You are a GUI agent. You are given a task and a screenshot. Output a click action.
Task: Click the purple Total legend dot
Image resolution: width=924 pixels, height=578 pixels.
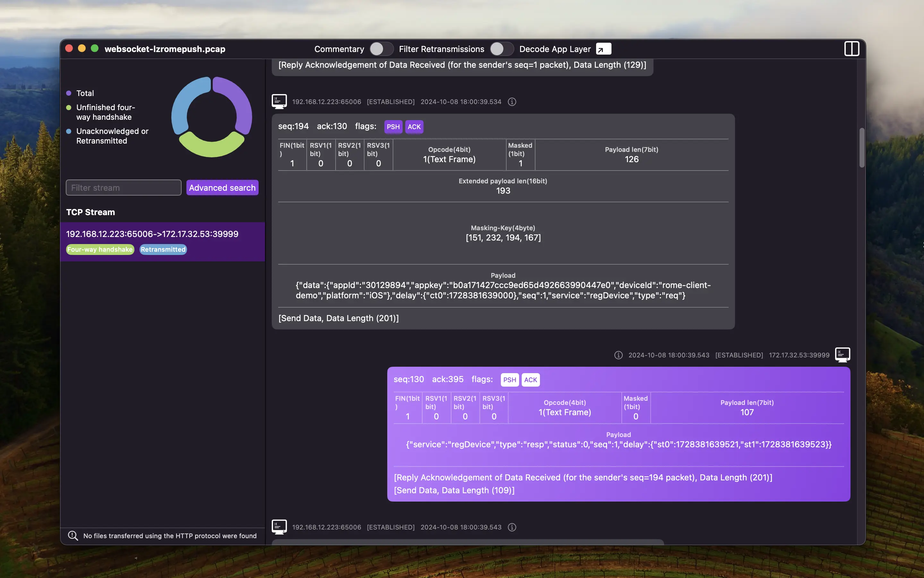[x=69, y=93]
